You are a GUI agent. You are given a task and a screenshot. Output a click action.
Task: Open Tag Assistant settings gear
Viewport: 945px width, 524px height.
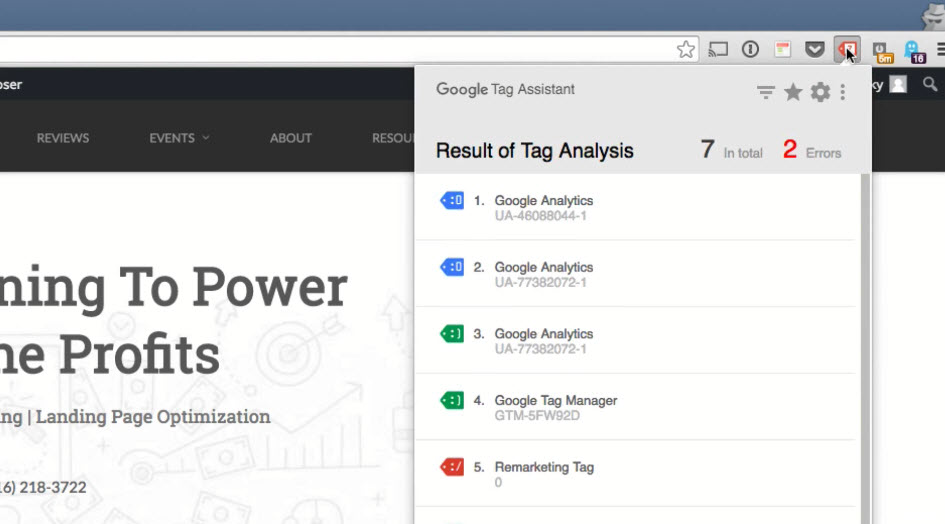820,92
